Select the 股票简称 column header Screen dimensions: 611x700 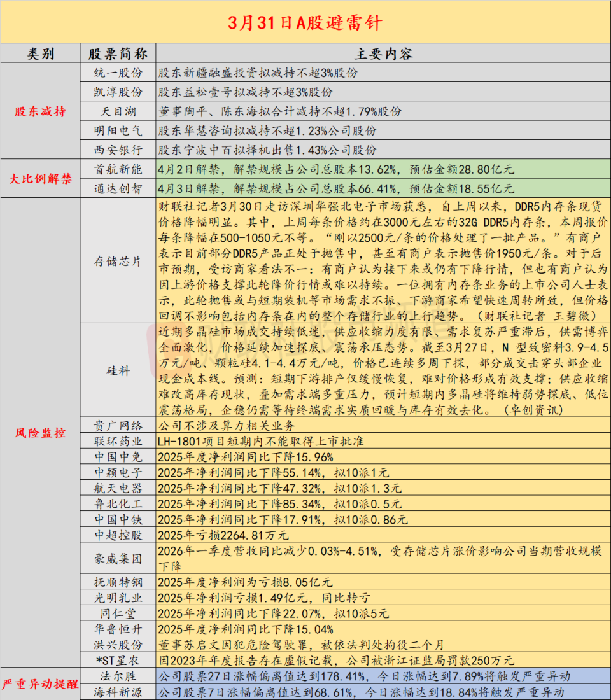(x=118, y=53)
